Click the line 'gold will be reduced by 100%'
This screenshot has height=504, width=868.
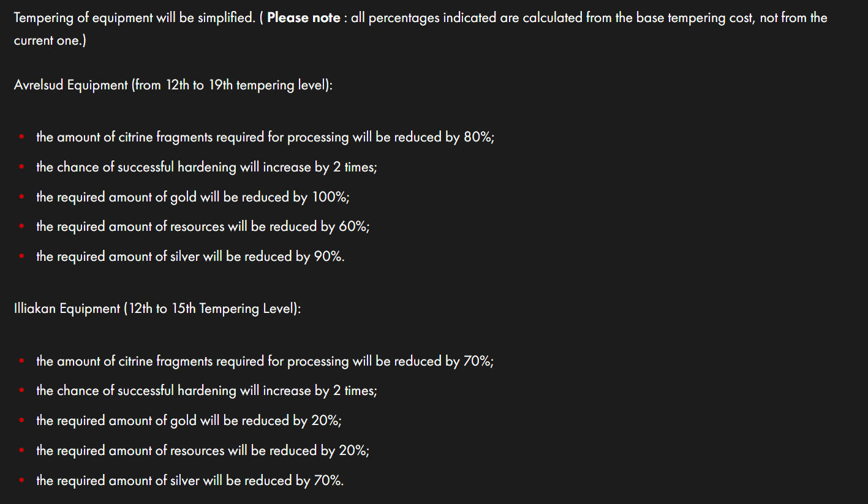(193, 197)
